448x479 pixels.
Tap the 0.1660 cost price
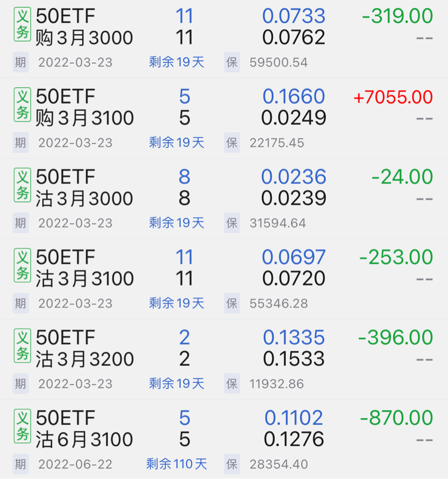click(x=294, y=97)
